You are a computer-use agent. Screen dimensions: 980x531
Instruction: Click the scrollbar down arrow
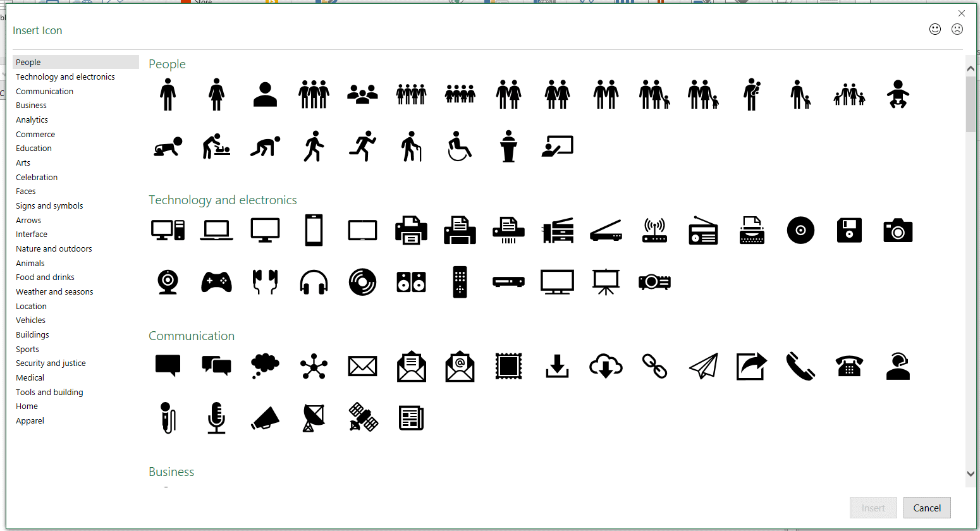[971, 473]
